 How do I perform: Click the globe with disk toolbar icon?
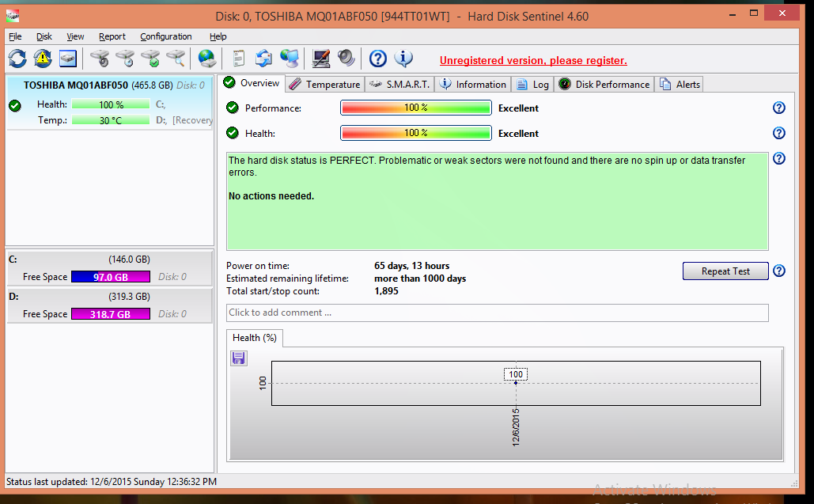click(x=207, y=58)
